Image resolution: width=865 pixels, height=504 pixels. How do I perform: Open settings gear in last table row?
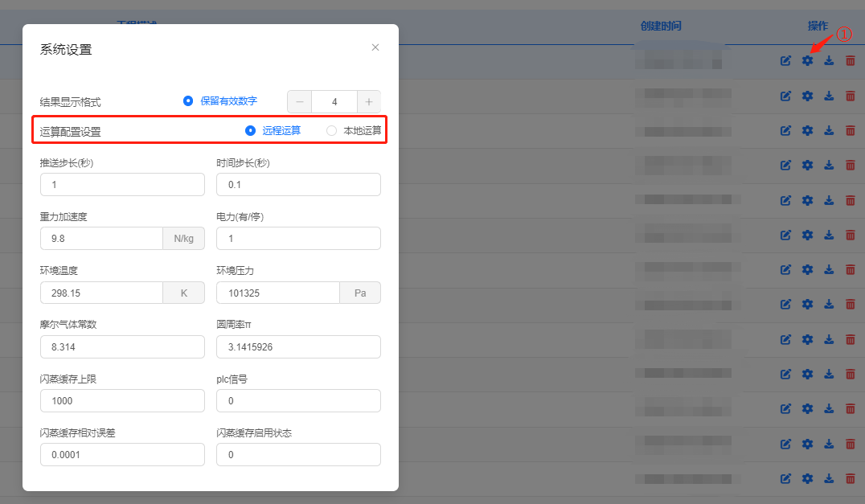(x=808, y=478)
